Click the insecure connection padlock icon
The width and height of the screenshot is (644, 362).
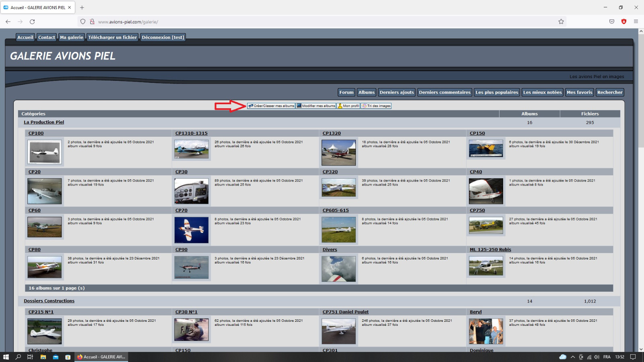[92, 22]
